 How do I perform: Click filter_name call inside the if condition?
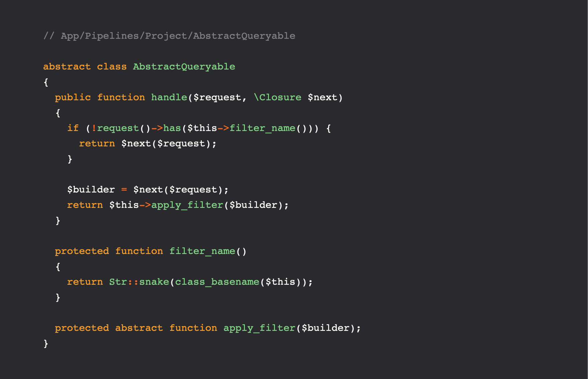pos(263,128)
